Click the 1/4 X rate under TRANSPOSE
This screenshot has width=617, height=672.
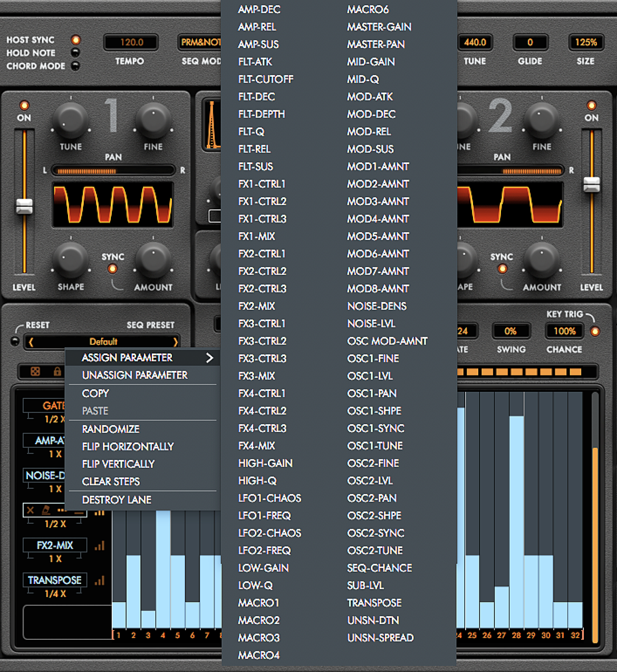pos(55,594)
